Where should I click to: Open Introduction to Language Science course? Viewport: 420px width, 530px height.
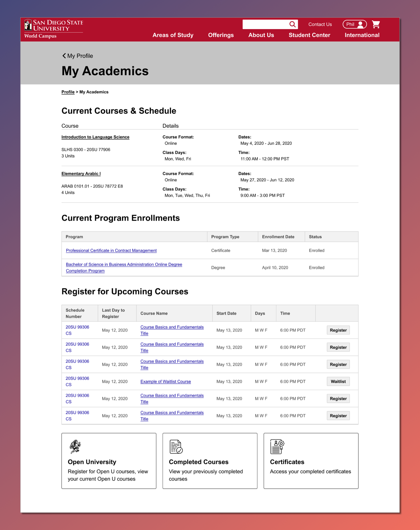pyautogui.click(x=95, y=137)
